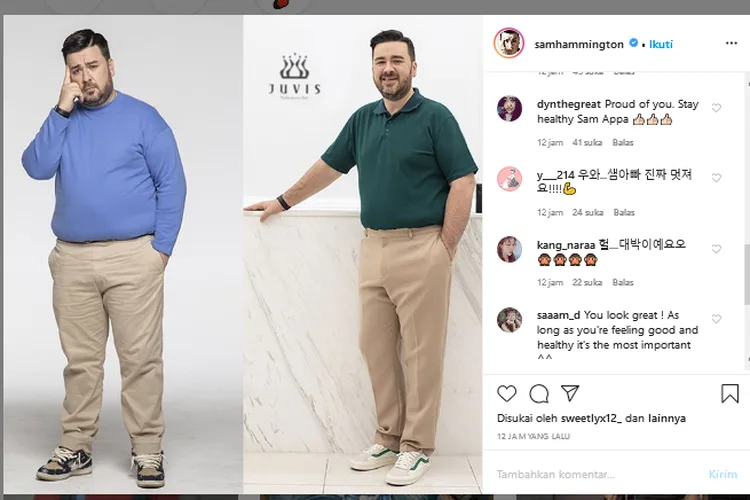Image resolution: width=750 pixels, height=500 pixels.
Task: Open kang_naraa's avatar
Action: pyautogui.click(x=509, y=249)
